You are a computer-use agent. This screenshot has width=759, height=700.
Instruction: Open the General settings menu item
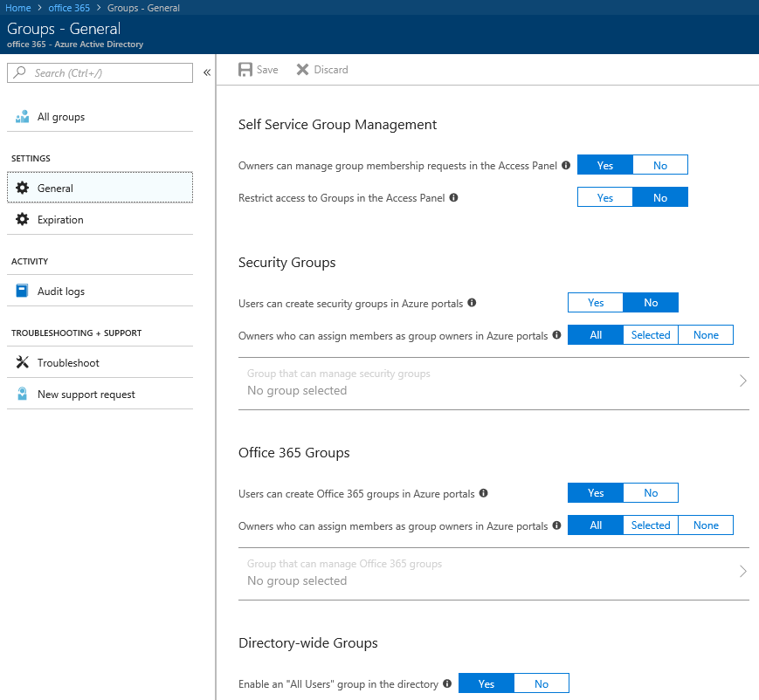point(56,189)
